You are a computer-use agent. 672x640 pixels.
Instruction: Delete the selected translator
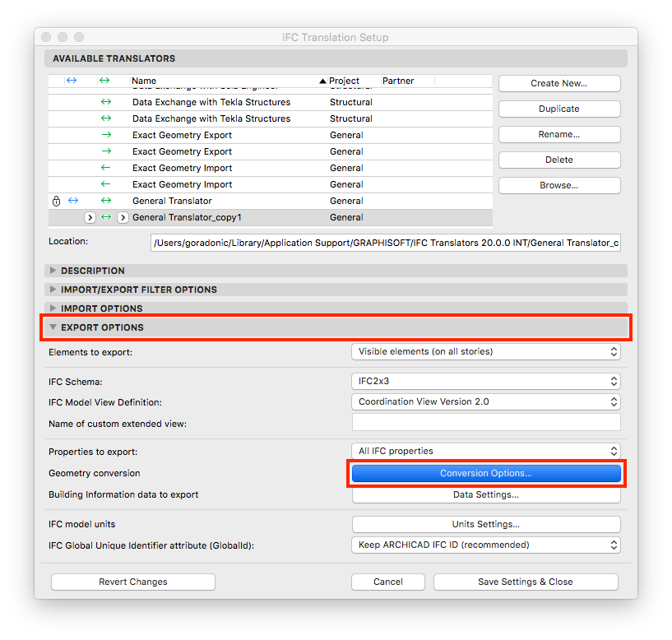[559, 160]
